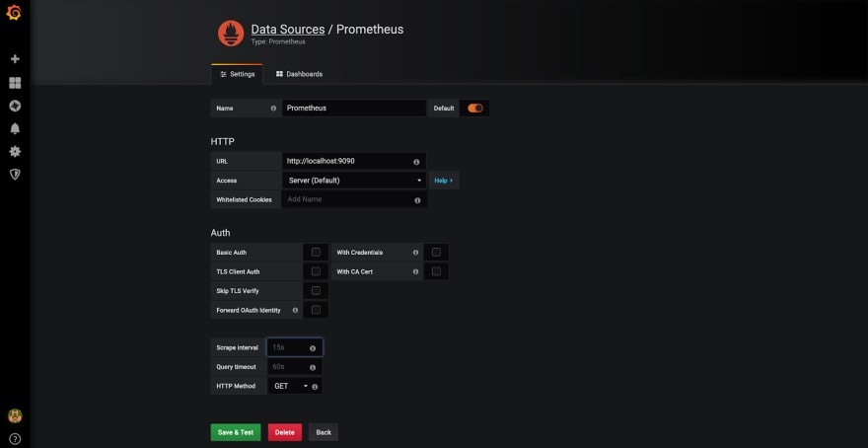
Task: Click the Back button
Action: coord(324,432)
